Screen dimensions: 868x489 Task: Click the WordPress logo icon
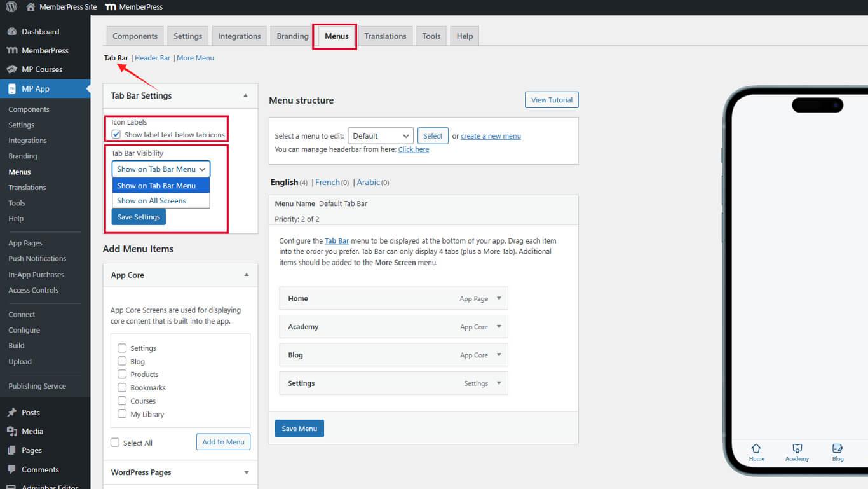(11, 7)
